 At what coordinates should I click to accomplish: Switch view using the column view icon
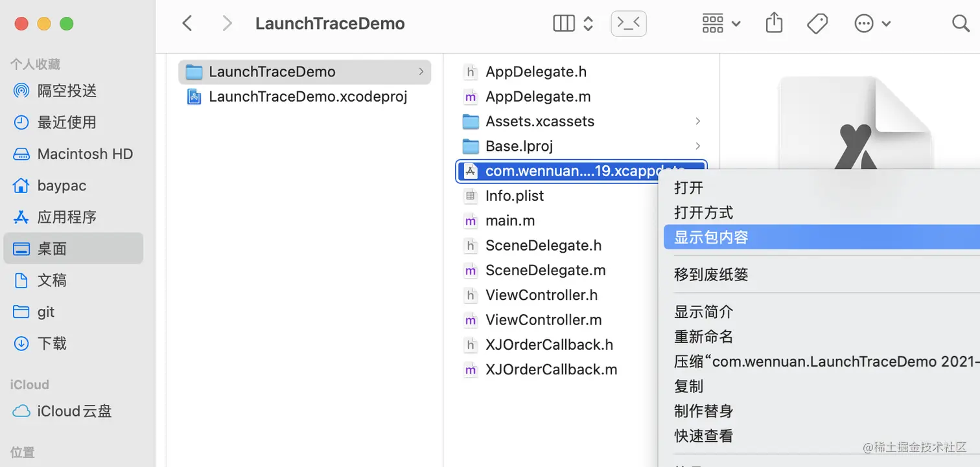pos(564,24)
